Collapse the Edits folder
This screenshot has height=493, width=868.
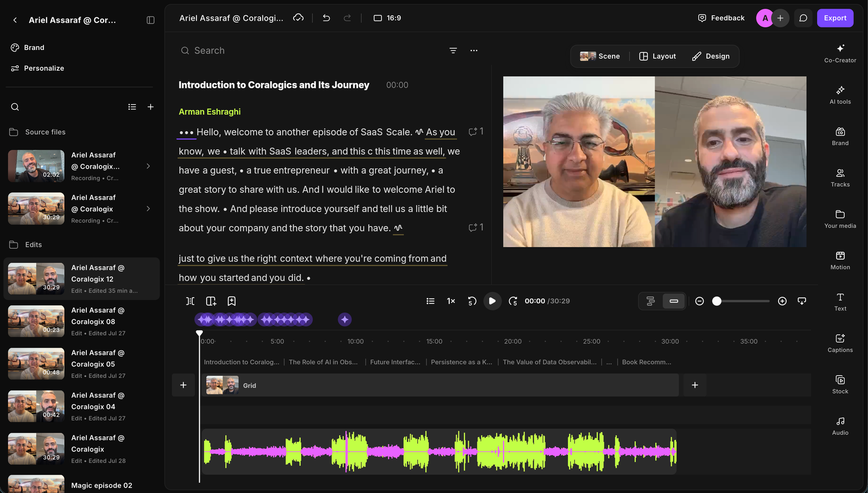click(x=25, y=245)
